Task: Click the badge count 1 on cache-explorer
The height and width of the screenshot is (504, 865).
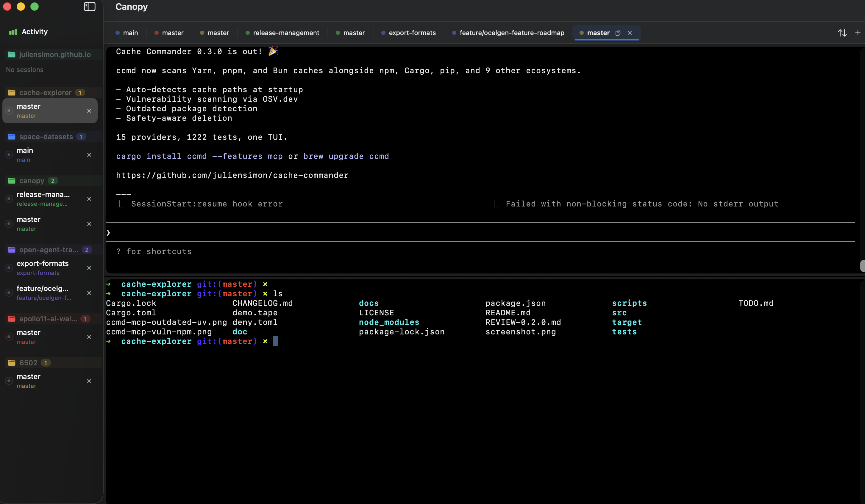Action: click(80, 93)
